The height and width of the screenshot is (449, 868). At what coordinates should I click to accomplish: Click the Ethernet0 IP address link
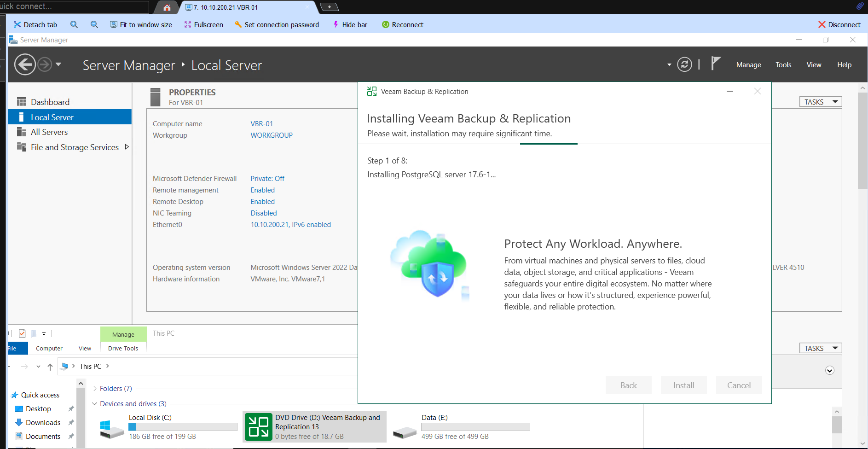coord(291,225)
